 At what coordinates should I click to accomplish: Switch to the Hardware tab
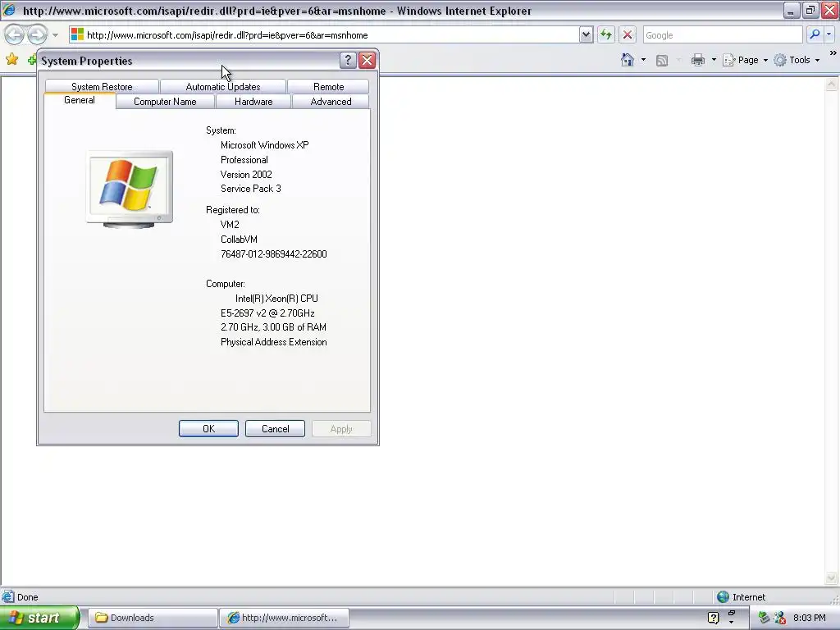253,102
